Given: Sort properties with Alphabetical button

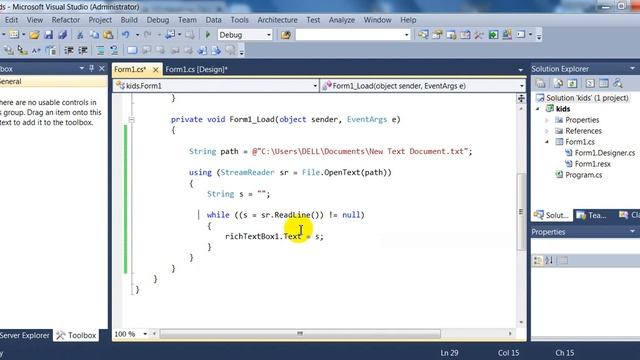Looking at the screenshot, I should (549, 260).
